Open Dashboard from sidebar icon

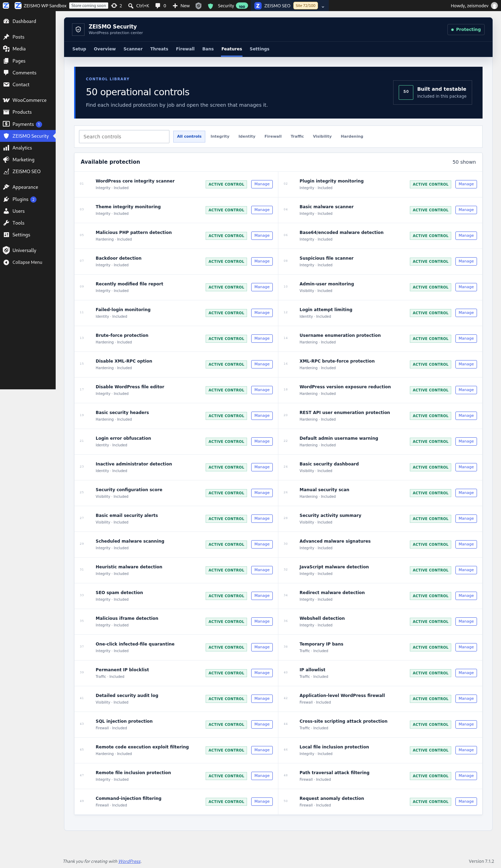pos(6,21)
